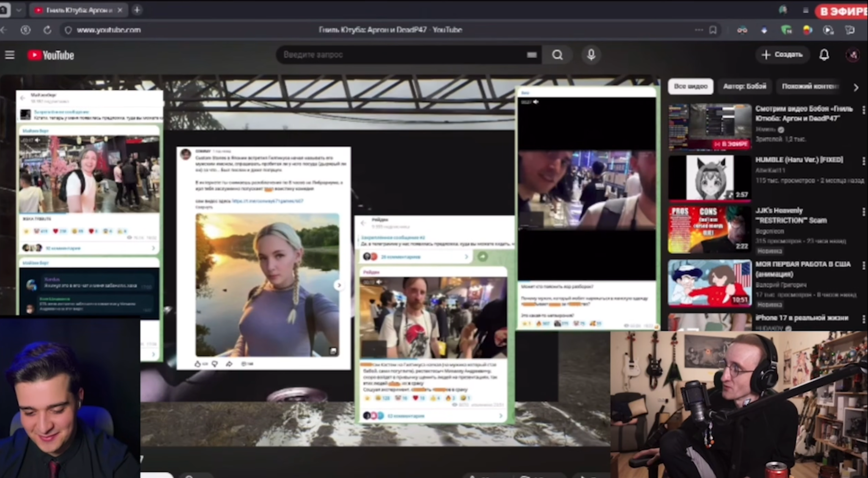Click the YouTube logo home link
This screenshot has height=478, width=868.
[x=51, y=55]
